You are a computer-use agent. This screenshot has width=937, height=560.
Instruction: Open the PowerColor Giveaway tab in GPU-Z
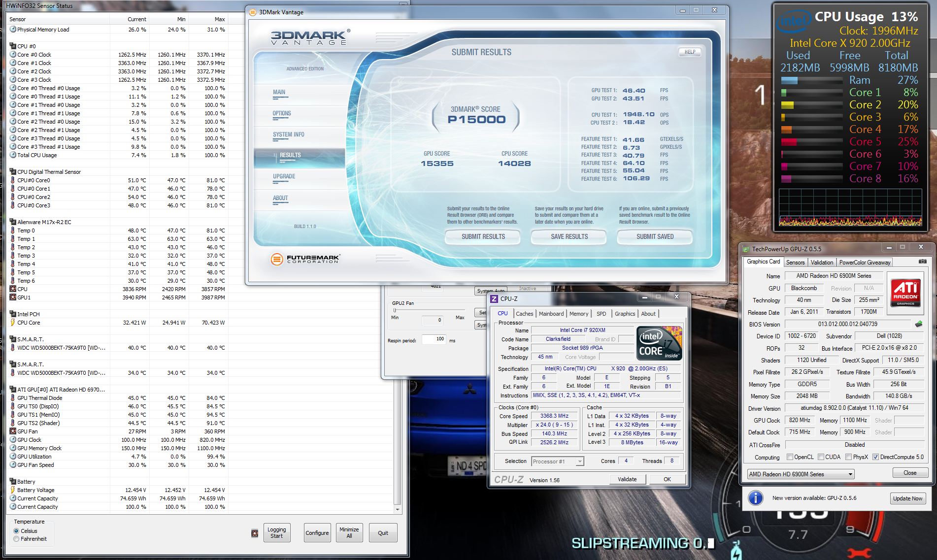coord(865,263)
